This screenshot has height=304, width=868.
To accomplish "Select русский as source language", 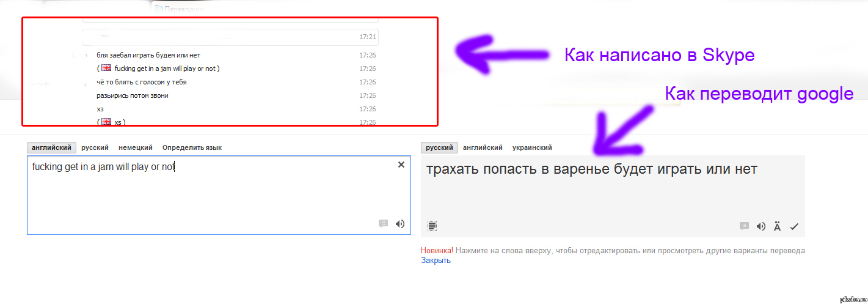I will [x=95, y=147].
